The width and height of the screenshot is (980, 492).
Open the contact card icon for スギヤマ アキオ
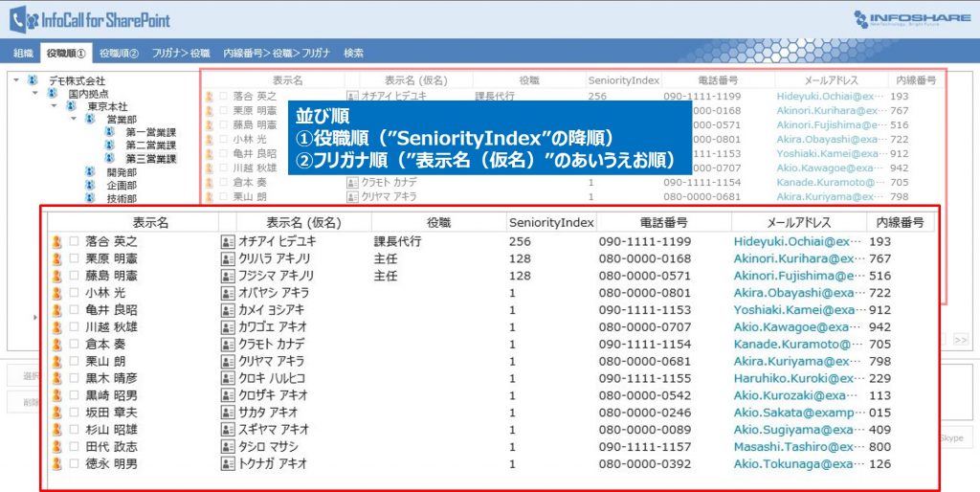[x=228, y=430]
